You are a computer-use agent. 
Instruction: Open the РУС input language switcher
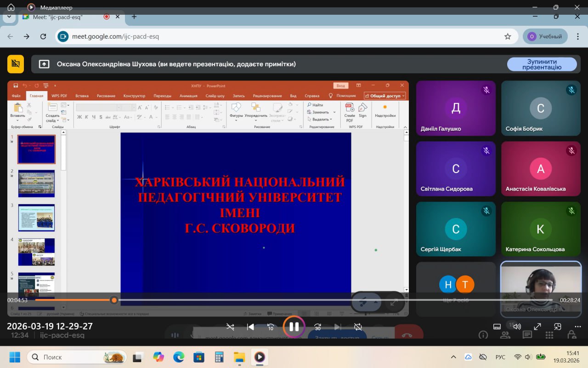[x=500, y=357]
